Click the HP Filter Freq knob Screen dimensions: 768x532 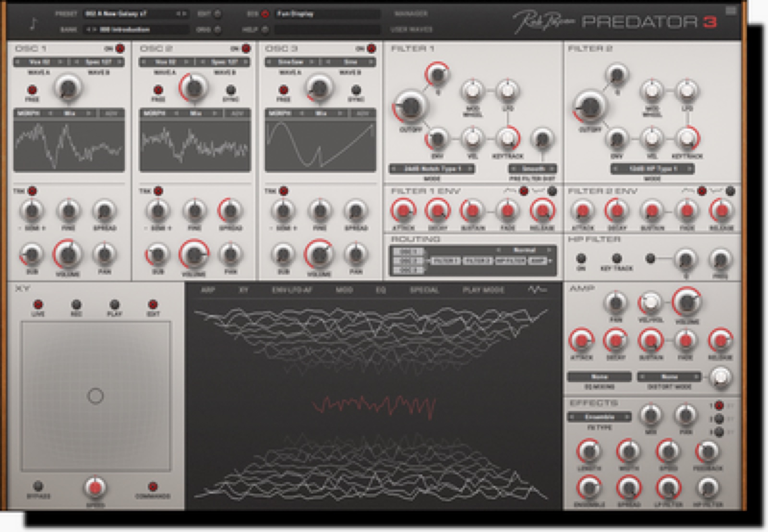click(x=720, y=260)
